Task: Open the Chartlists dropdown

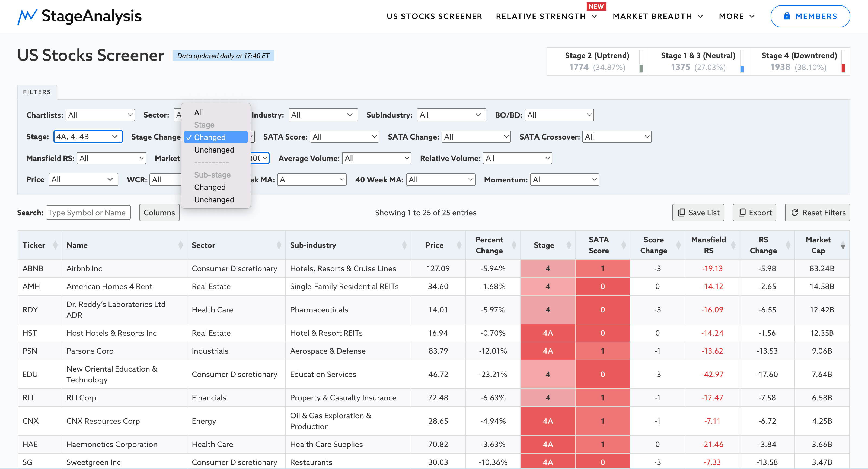Action: click(x=100, y=115)
